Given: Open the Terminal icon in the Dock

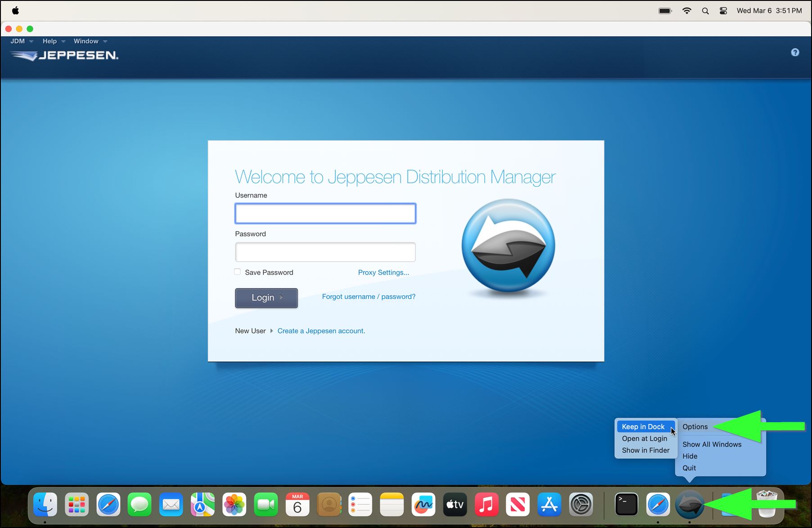Looking at the screenshot, I should [626, 505].
